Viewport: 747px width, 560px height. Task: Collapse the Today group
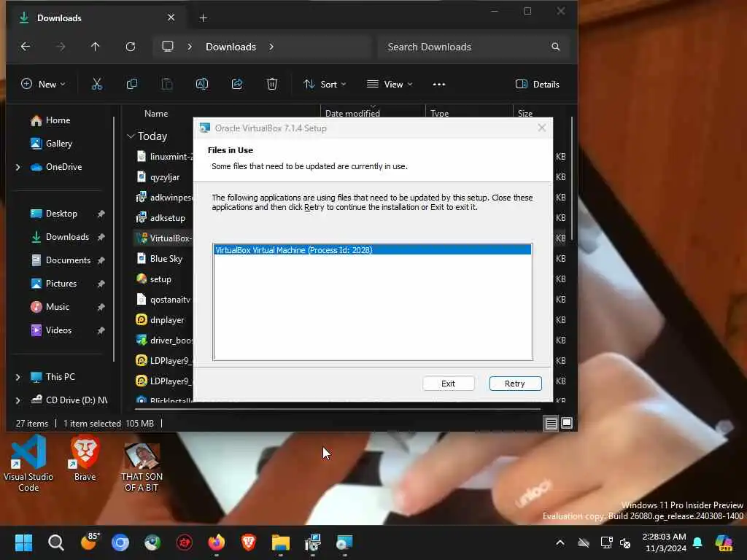click(x=131, y=136)
